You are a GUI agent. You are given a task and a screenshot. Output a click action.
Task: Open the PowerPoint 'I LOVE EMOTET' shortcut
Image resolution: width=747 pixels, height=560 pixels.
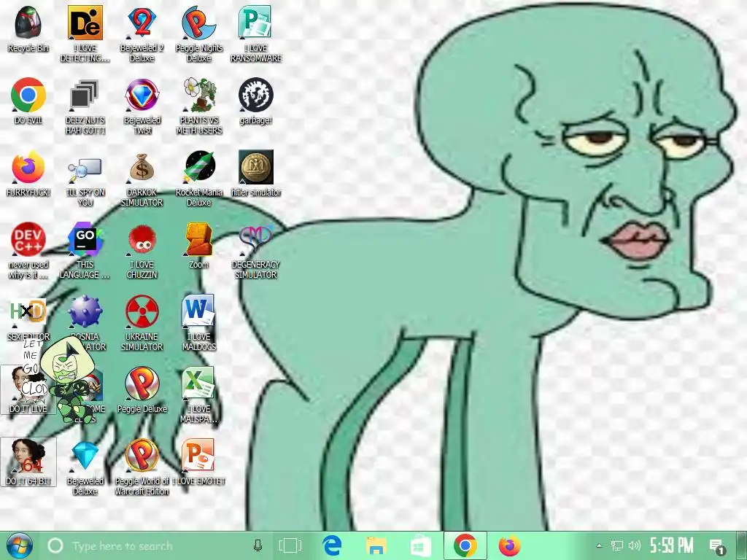coord(198,462)
